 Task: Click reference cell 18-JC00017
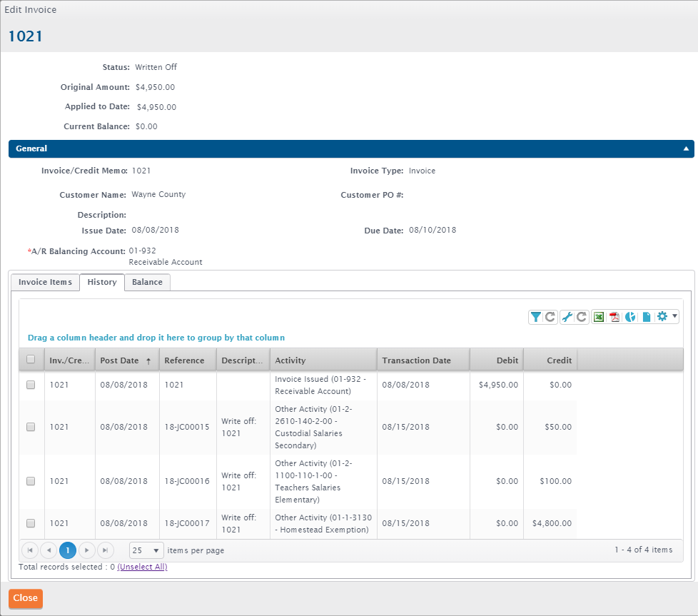pyautogui.click(x=187, y=523)
